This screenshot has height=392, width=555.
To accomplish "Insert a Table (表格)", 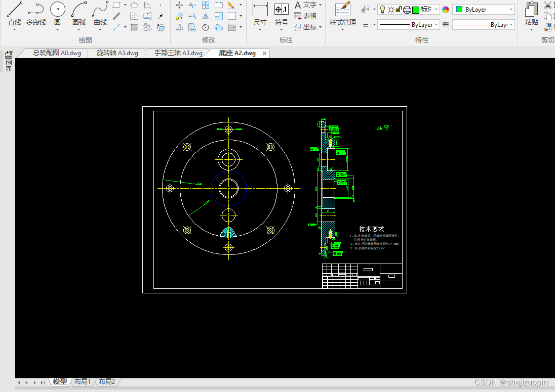I will (x=305, y=16).
